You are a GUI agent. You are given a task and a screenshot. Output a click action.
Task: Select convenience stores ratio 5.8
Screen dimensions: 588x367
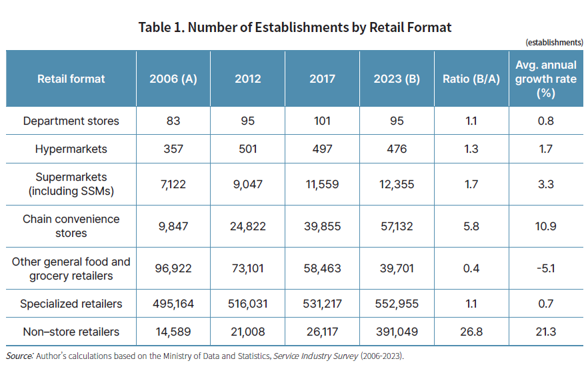[x=471, y=226]
